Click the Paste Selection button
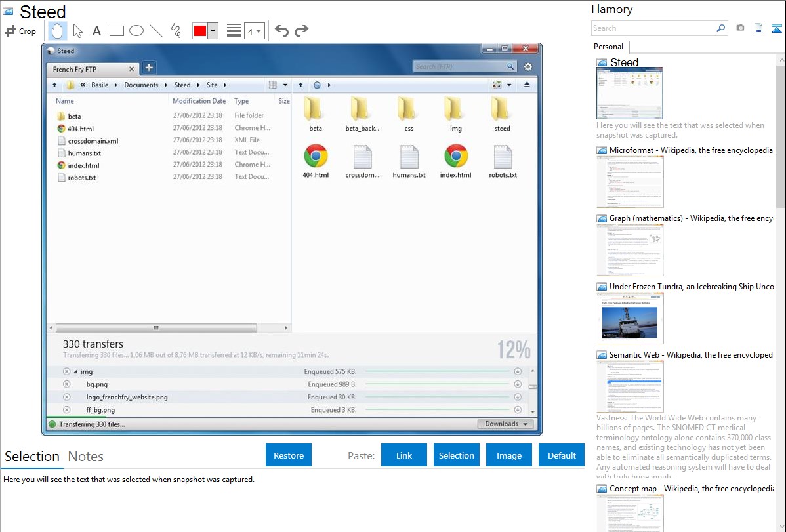This screenshot has height=532, width=786. pos(456,455)
